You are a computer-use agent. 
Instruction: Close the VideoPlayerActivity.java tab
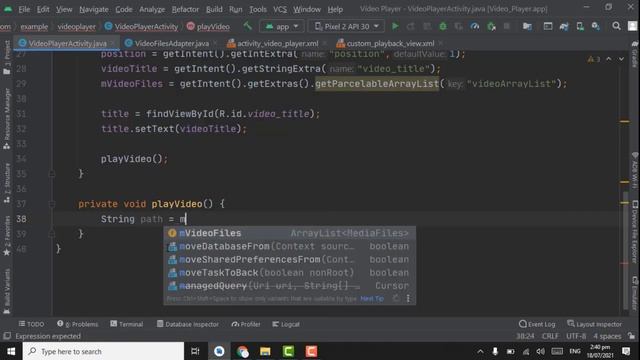[112, 43]
